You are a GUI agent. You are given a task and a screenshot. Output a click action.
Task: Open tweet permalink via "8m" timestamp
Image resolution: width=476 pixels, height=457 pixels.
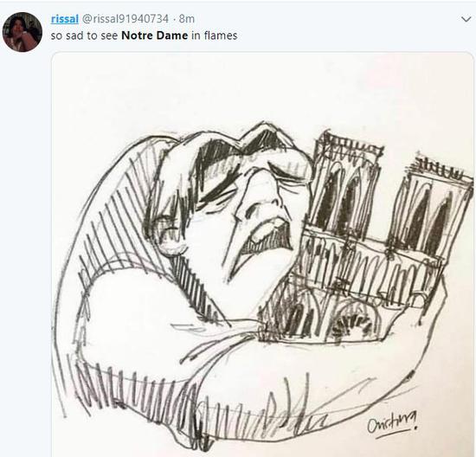(186, 19)
